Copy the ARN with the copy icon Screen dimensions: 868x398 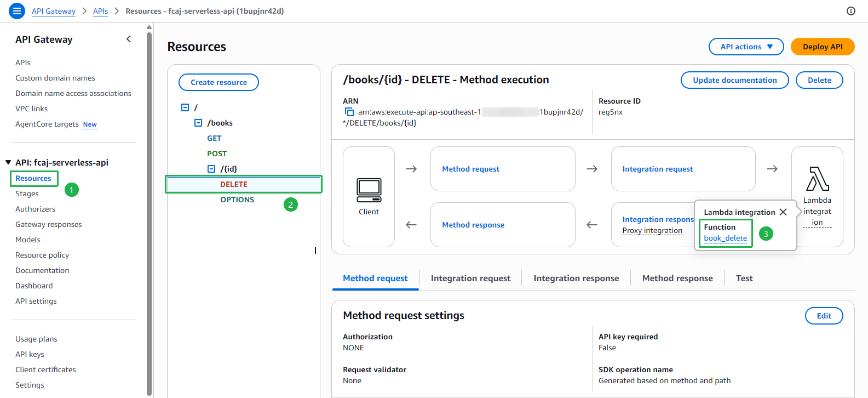tap(349, 112)
